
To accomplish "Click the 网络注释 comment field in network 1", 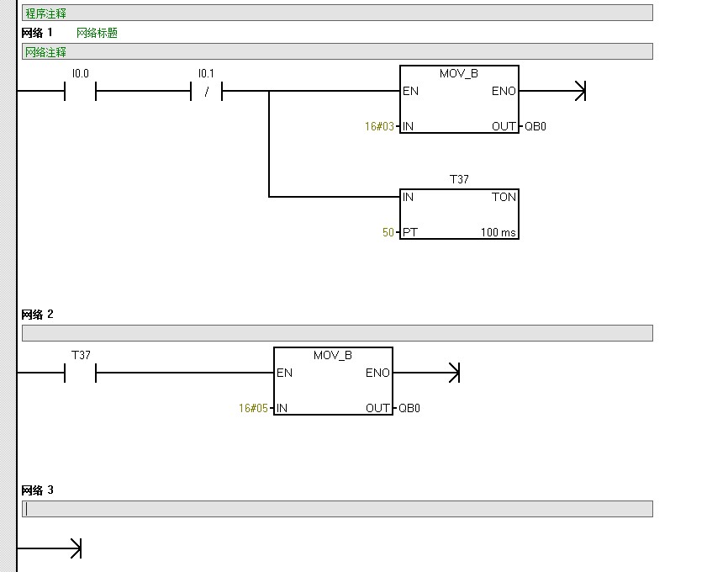I will [x=336, y=52].
